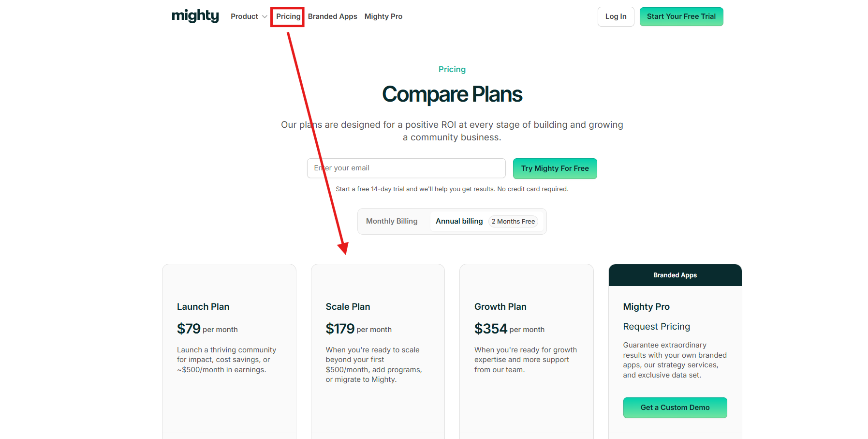Click the mighty logo
This screenshot has width=868, height=439.
click(x=195, y=16)
